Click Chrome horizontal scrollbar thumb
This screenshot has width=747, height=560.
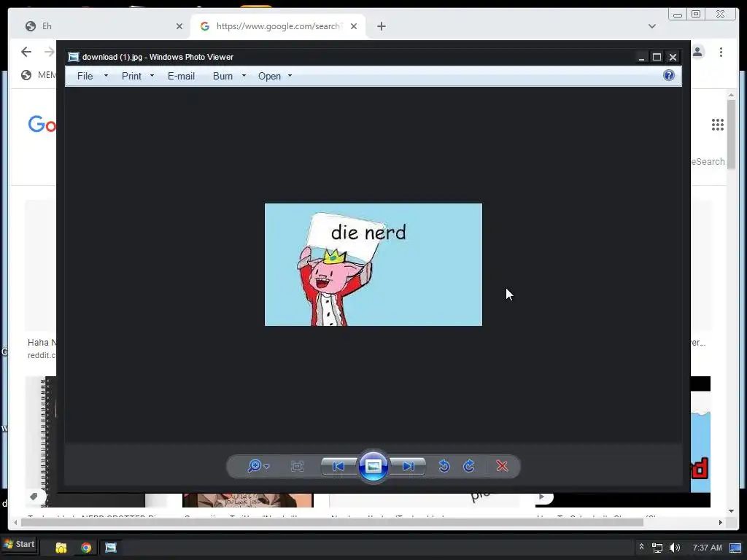pyautogui.click(x=332, y=522)
